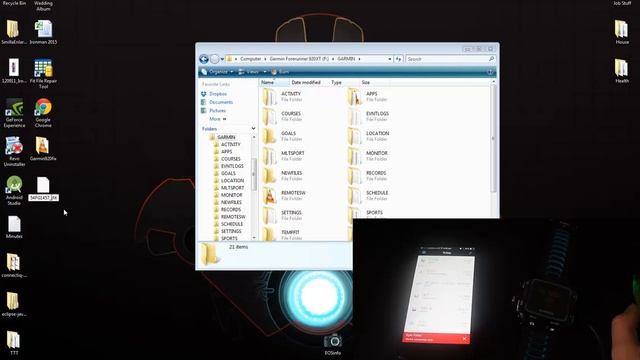
Task: Open the Pictures favorite link
Action: coord(213,111)
